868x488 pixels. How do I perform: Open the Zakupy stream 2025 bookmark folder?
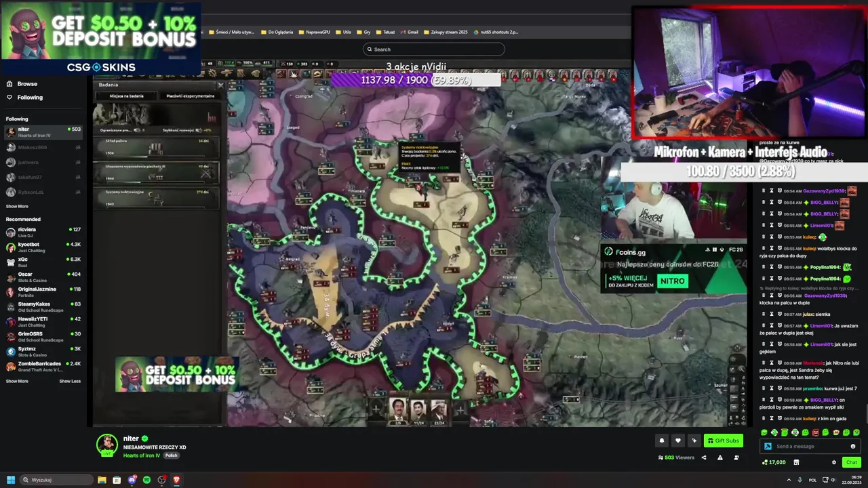tap(445, 32)
